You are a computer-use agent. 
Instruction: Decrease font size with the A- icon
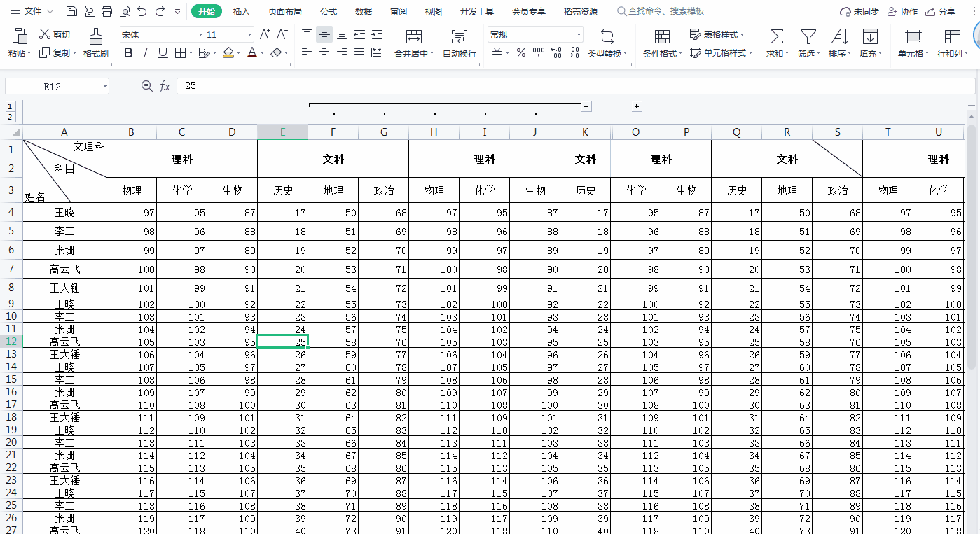(282, 34)
